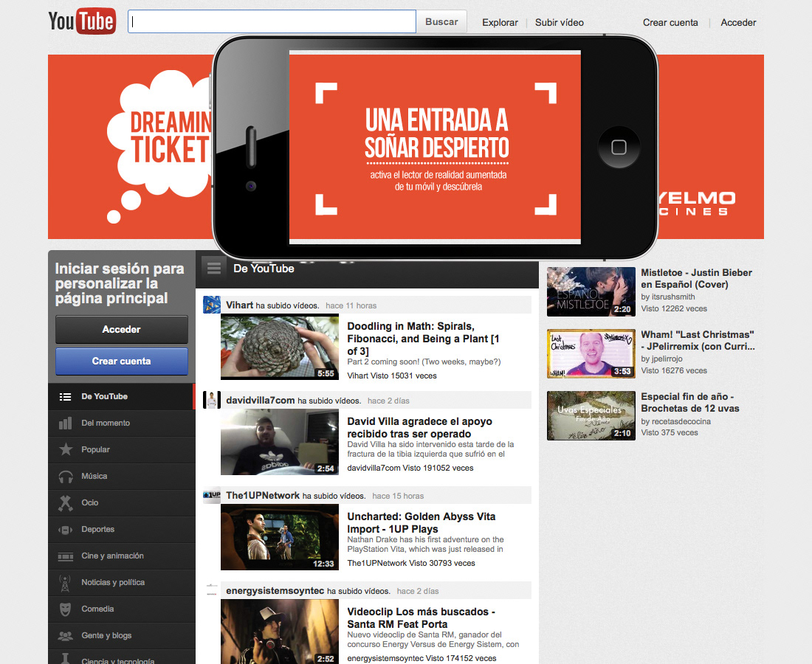Focus the YouTube search input field
Viewport: 812px width, 664px height.
pyautogui.click(x=272, y=22)
